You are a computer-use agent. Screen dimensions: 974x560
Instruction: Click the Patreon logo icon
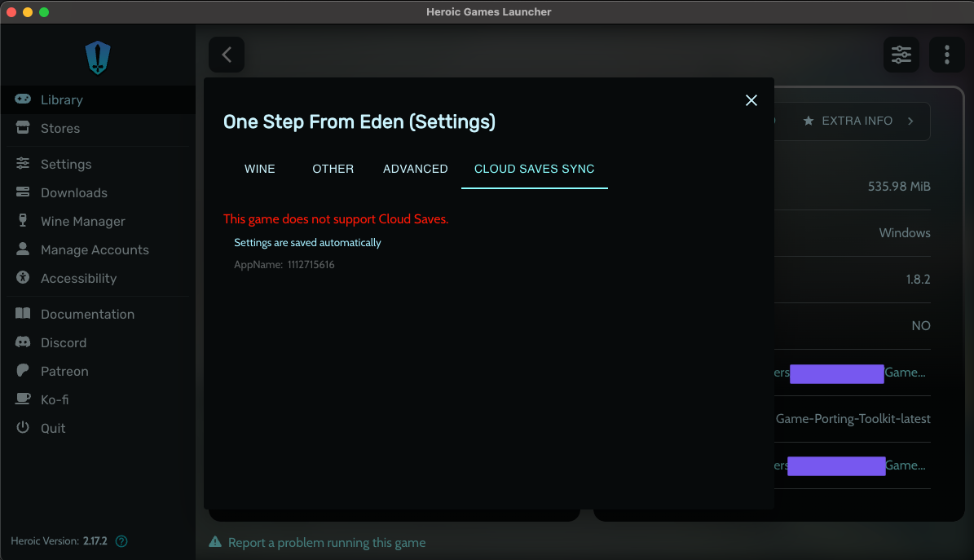click(23, 370)
